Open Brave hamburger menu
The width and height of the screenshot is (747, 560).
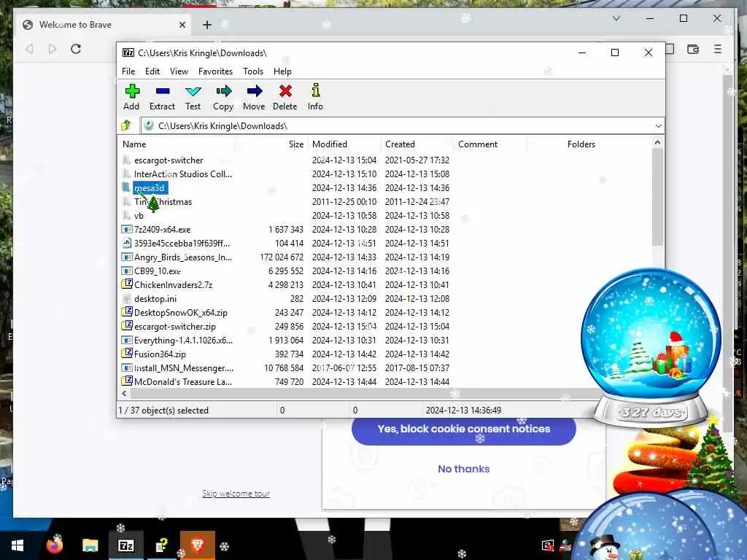point(718,49)
